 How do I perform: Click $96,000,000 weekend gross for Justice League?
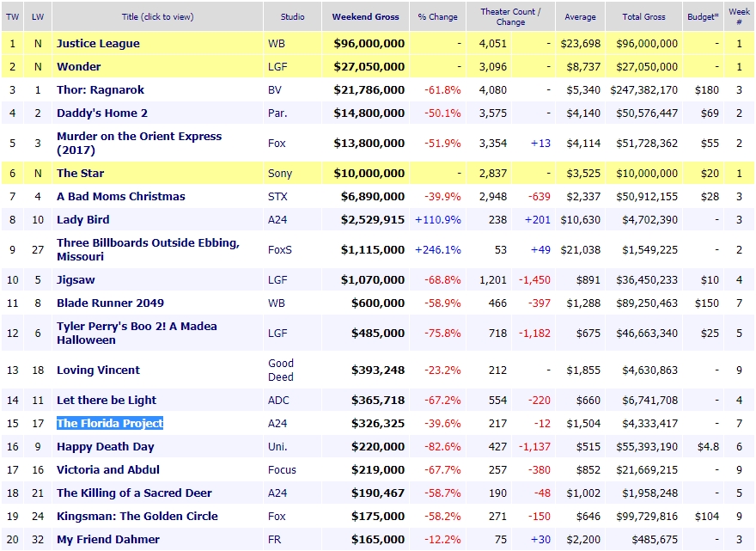[x=369, y=44]
